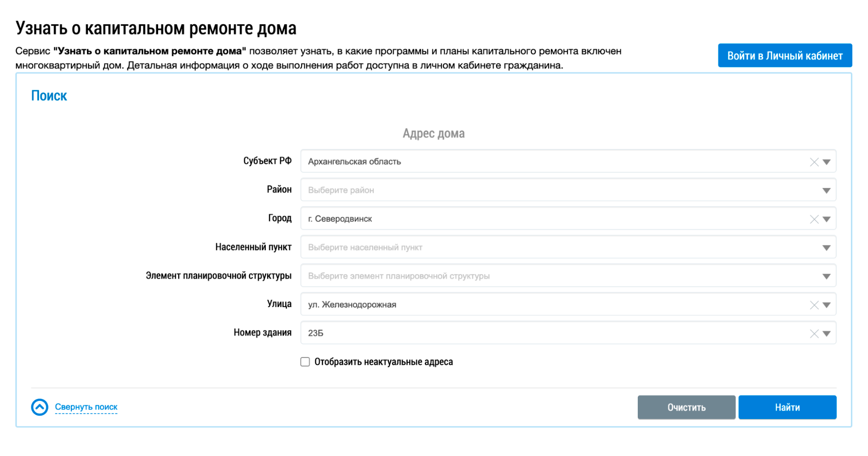Image resolution: width=868 pixels, height=456 pixels.
Task: Click Выберите элемент планировочной структуры field
Action: [x=568, y=276]
